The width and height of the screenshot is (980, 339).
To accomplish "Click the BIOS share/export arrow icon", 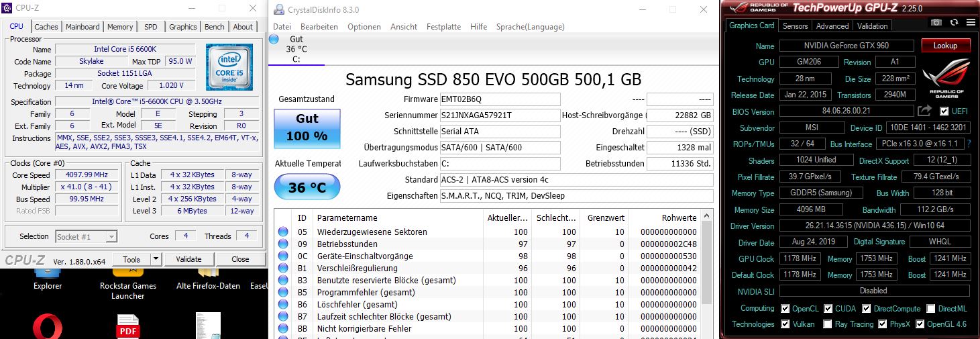I will pos(925,110).
